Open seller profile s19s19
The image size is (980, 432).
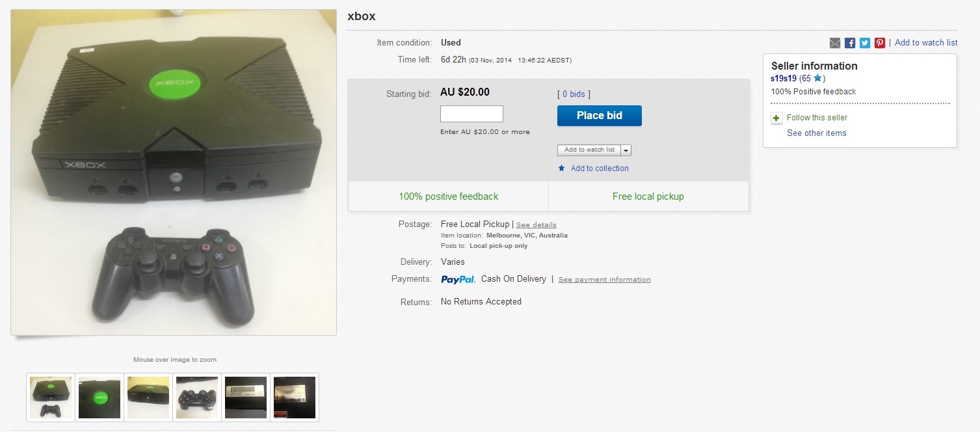click(784, 79)
